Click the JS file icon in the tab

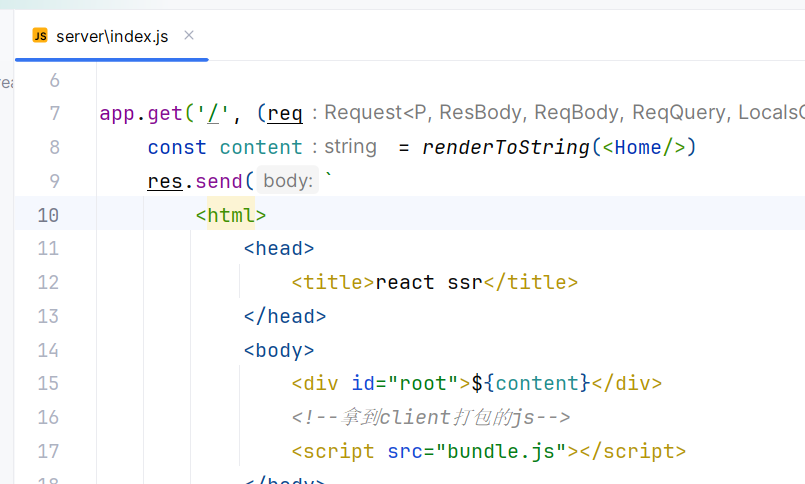(x=40, y=36)
